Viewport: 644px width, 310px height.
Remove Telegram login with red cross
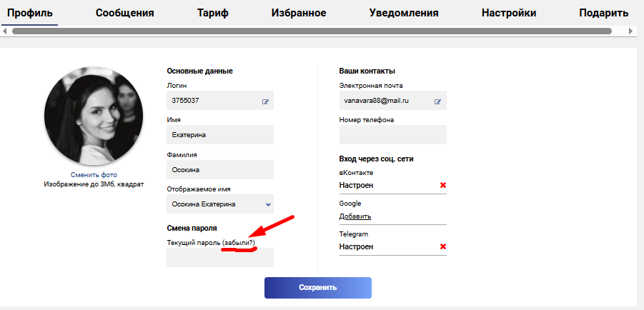(442, 246)
